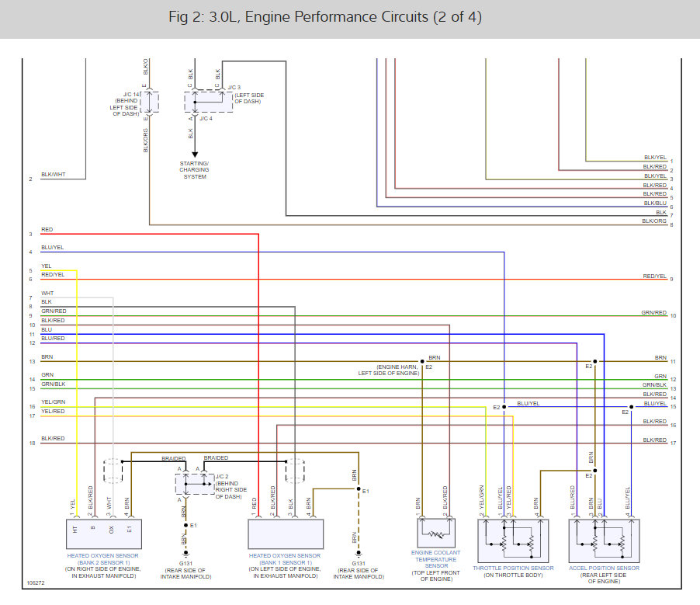Screen dimensions: 700x605
Task: Click the J/C 3 junction connector box
Action: point(209,102)
